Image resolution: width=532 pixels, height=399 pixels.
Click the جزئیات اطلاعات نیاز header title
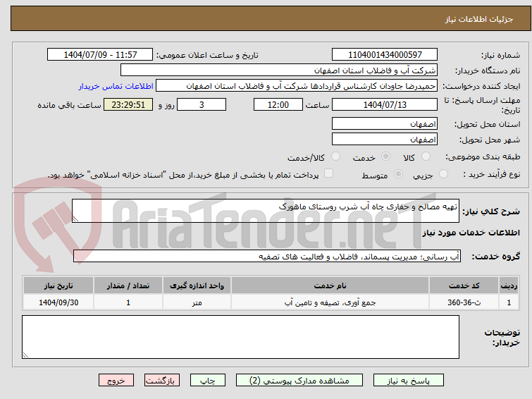point(479,19)
